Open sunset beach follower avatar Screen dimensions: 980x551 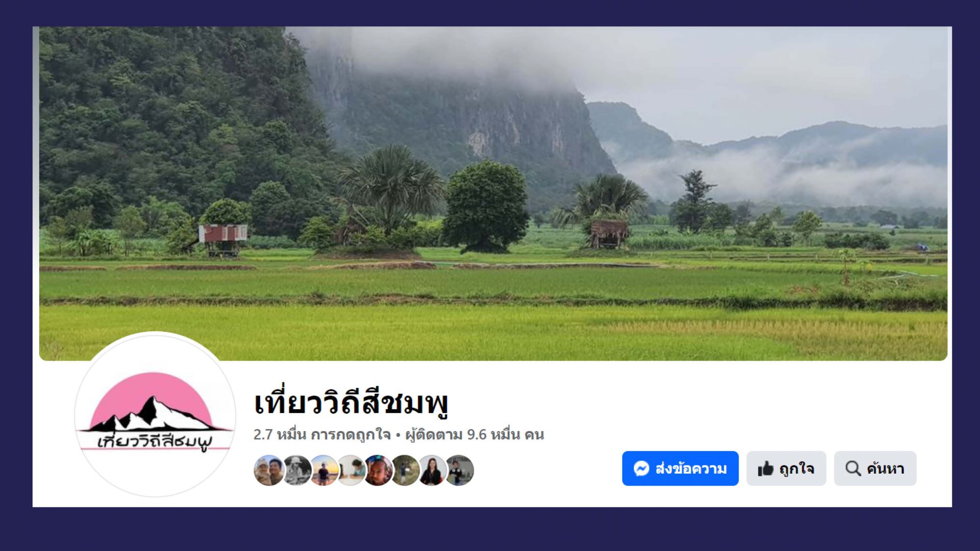click(x=323, y=470)
